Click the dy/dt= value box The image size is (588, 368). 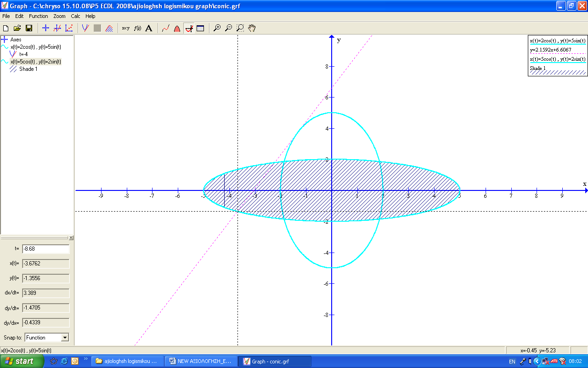[45, 308]
